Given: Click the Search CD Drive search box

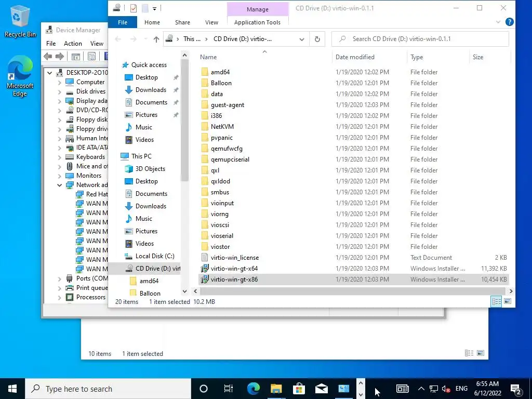Looking at the screenshot, I should coord(420,39).
